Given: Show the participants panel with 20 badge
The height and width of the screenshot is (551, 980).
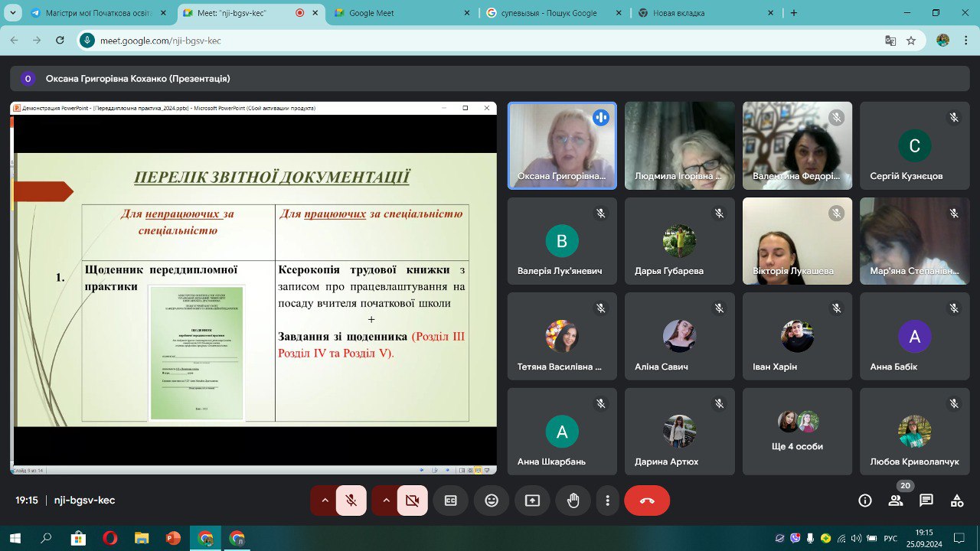Looking at the screenshot, I should coord(896,500).
